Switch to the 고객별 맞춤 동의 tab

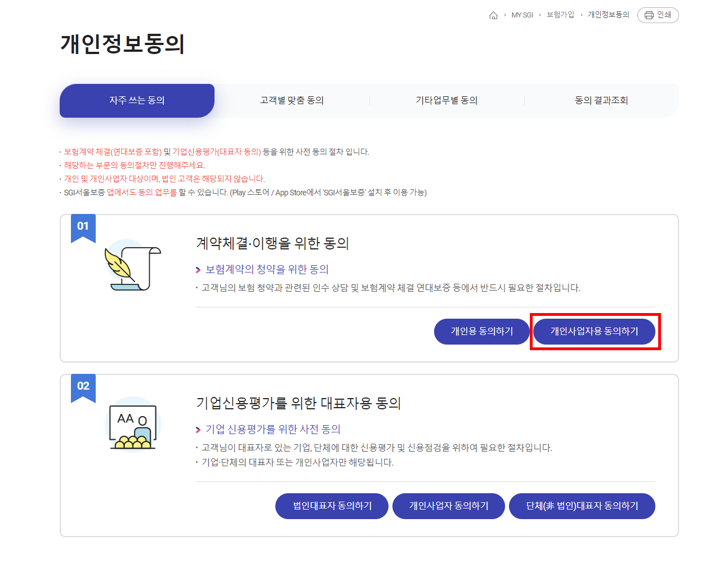[292, 100]
